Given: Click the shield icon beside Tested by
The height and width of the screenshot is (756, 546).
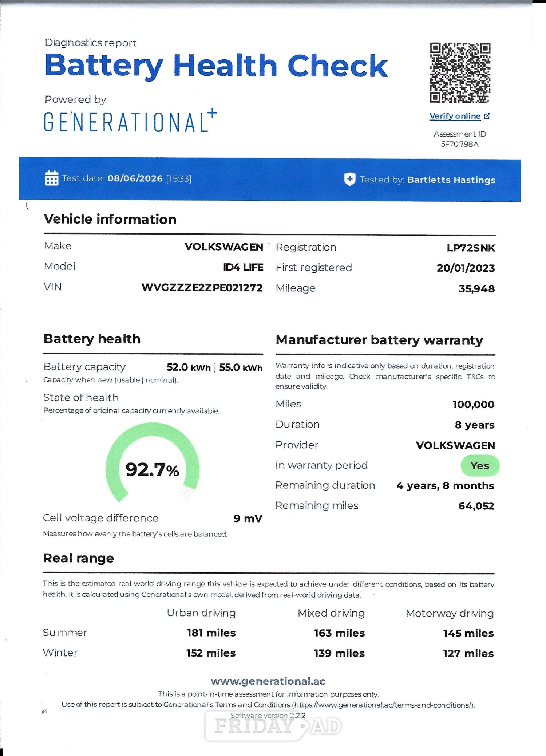Looking at the screenshot, I should (349, 179).
